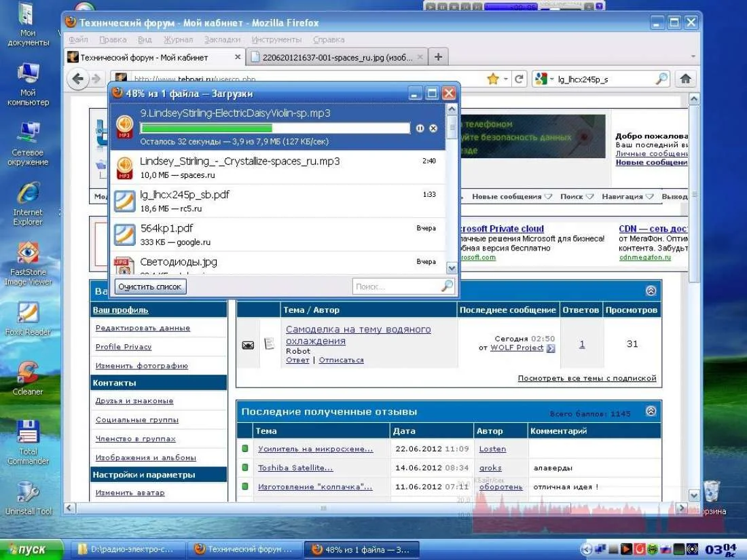
Task: Pause the LindseyStirling mp3 download
Action: tap(420, 128)
